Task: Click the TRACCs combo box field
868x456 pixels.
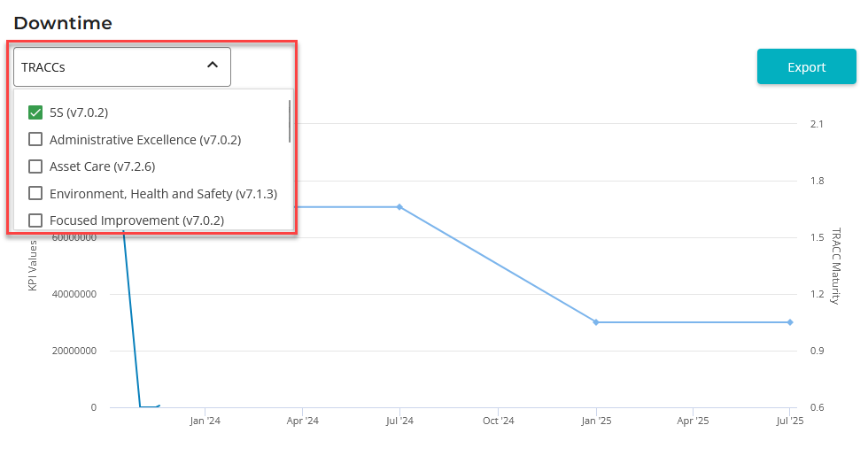Action: pyautogui.click(x=106, y=67)
